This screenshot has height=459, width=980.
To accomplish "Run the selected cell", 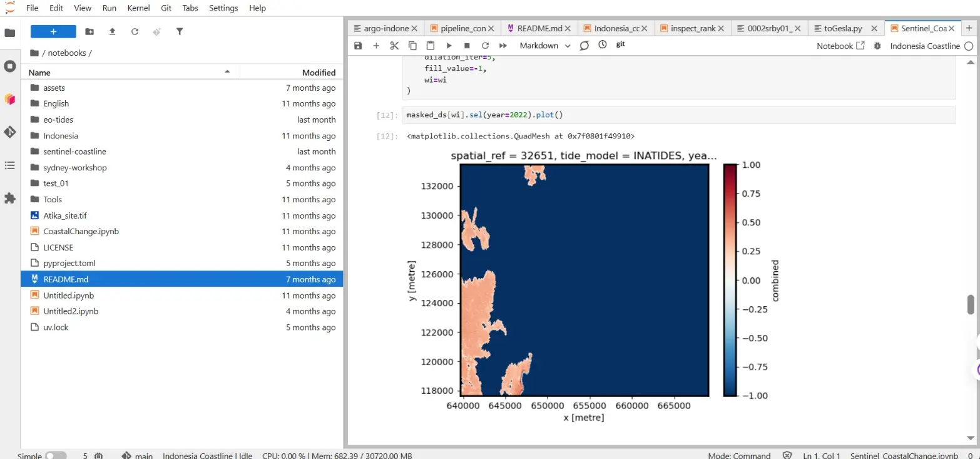I will pyautogui.click(x=449, y=46).
